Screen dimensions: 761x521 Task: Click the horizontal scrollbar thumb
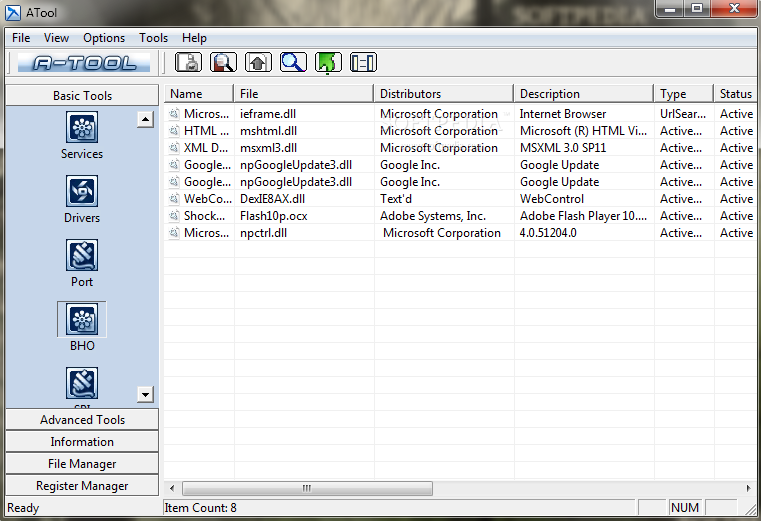307,488
